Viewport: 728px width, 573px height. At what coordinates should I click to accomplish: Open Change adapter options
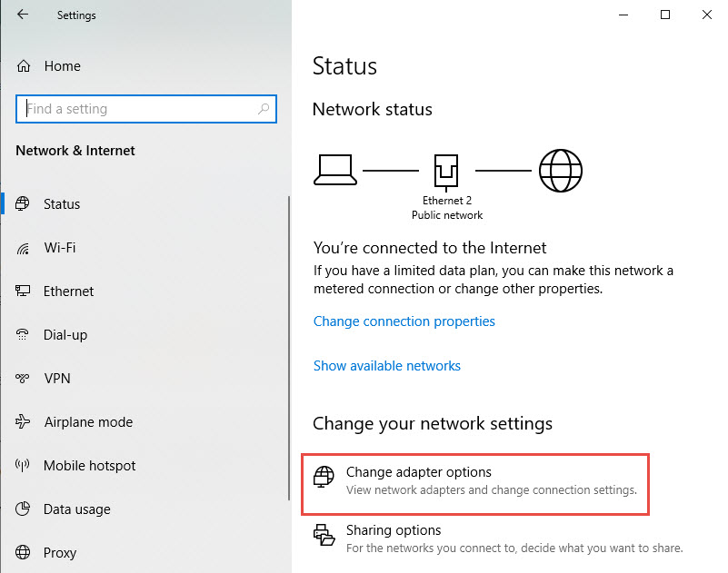pyautogui.click(x=419, y=472)
